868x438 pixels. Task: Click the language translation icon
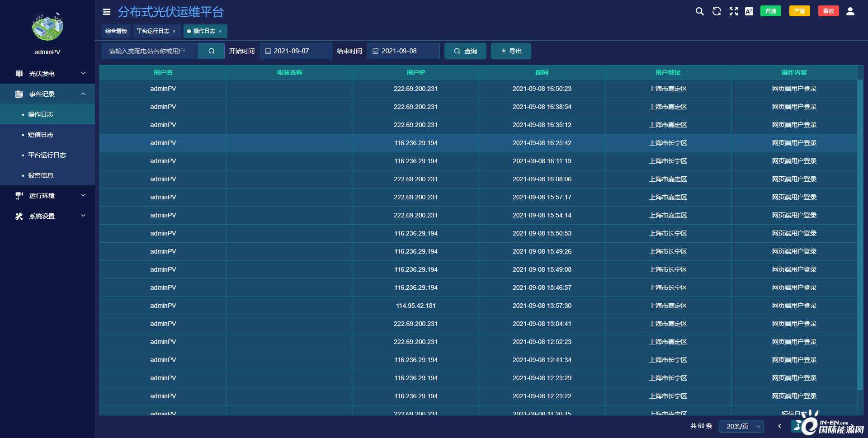tap(749, 11)
